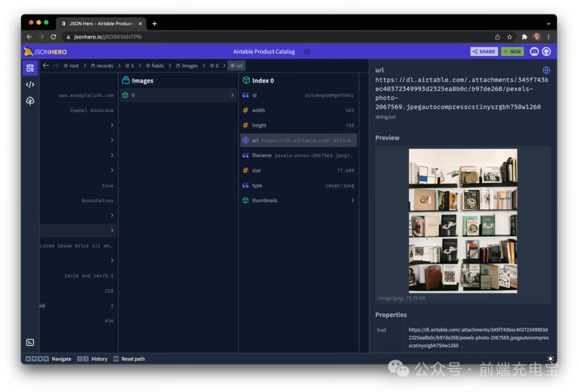Click the JSON Hero logo

45,51
